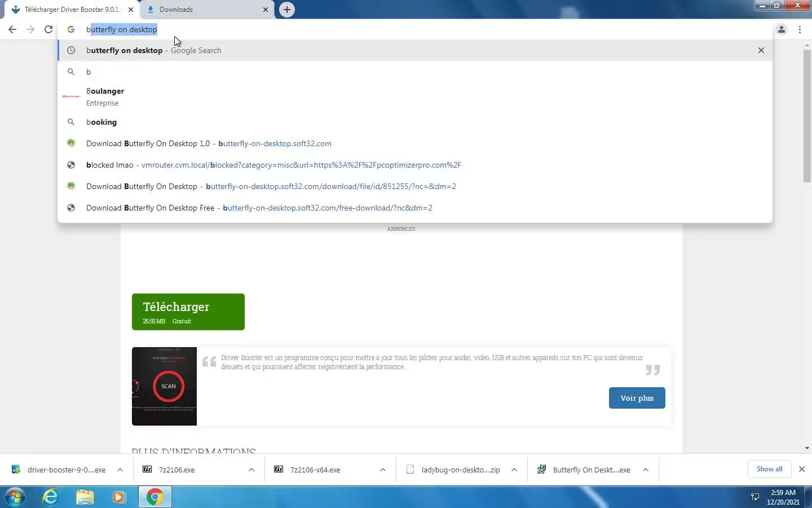Screen dimensions: 812x508
Task: Click the Voir plus button
Action: click(637, 398)
